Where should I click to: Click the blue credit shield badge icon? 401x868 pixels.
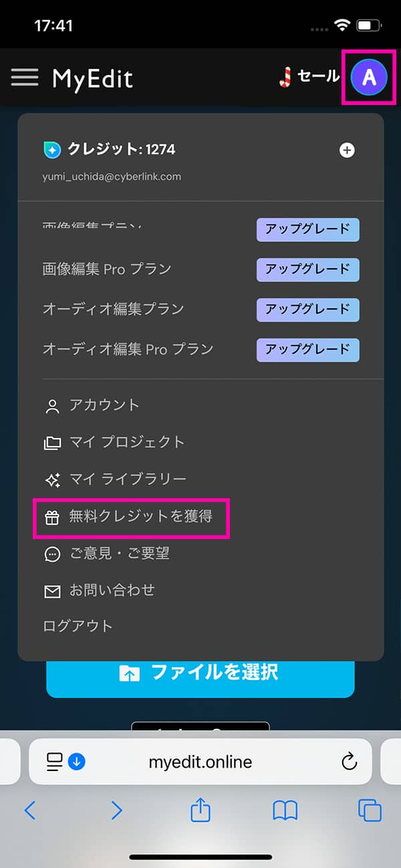(51, 149)
